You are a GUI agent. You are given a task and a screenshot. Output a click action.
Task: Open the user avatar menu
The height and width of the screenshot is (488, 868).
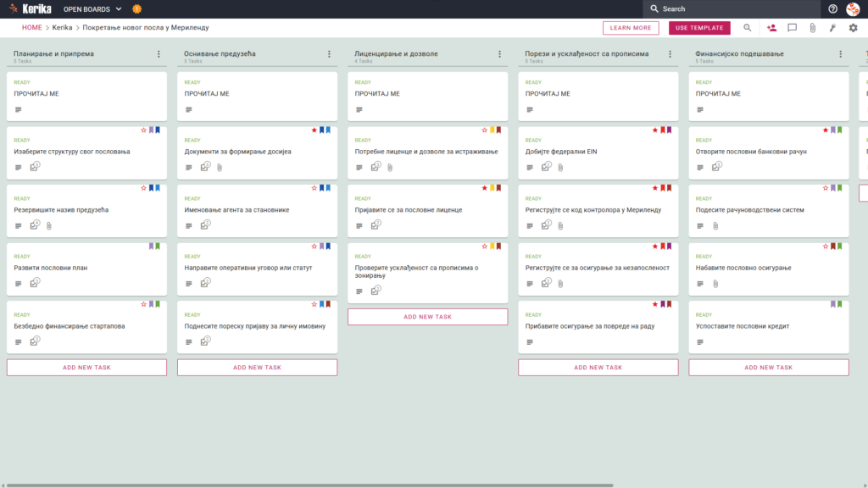click(853, 8)
